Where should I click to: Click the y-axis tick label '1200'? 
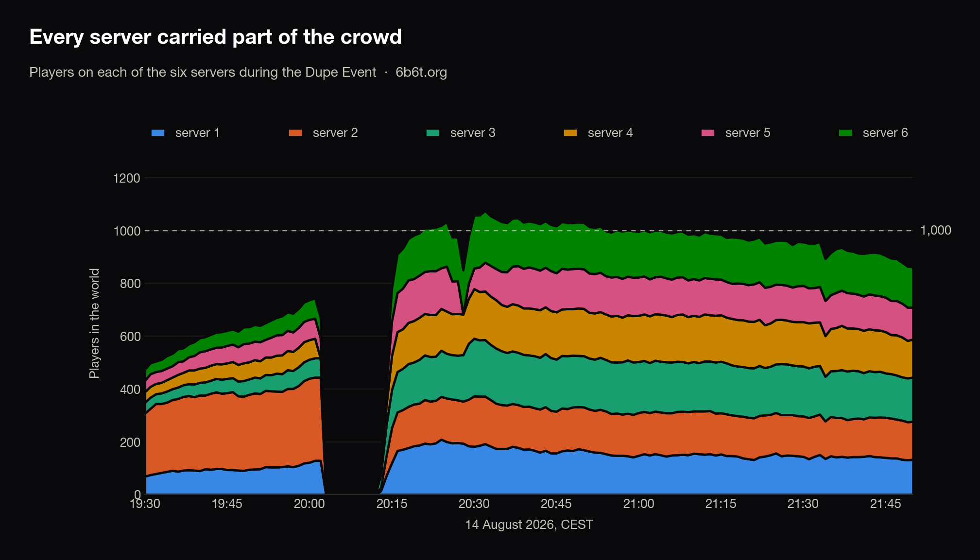[126, 178]
